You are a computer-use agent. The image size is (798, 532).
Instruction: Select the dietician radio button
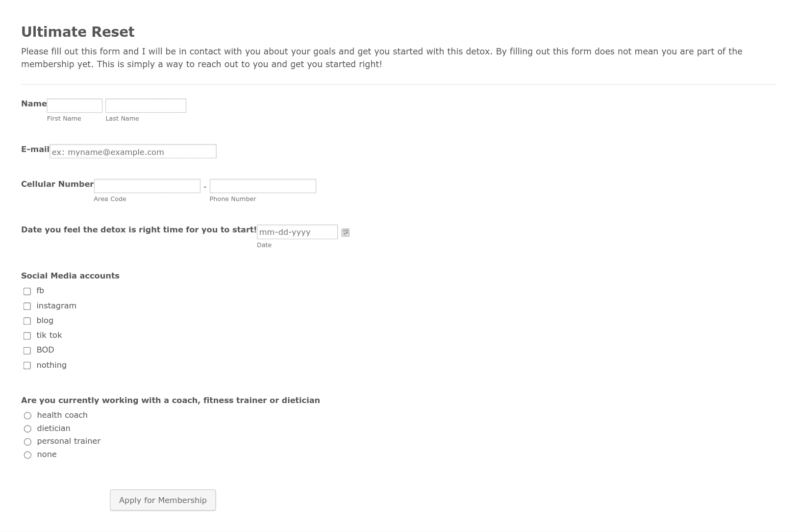(27, 429)
